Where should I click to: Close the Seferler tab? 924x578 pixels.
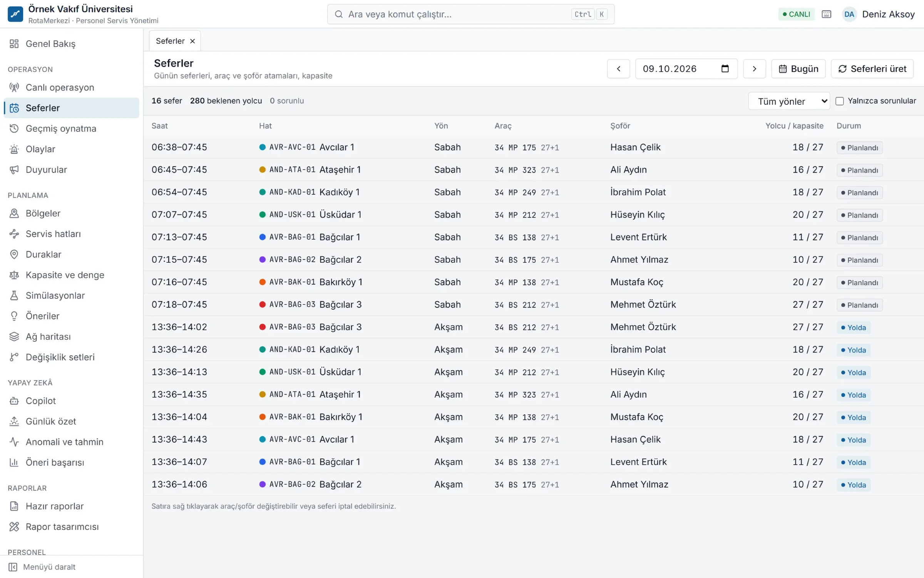(192, 41)
